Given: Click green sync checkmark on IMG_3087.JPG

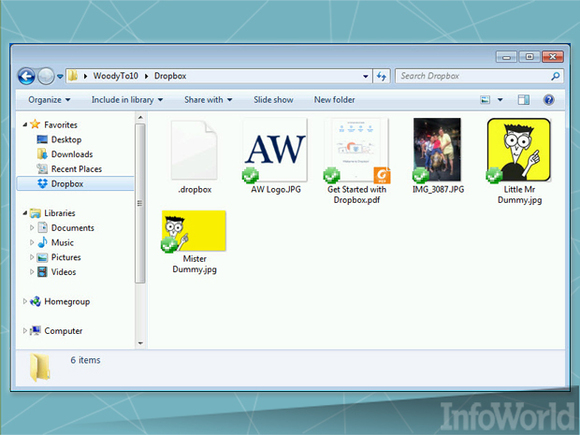Looking at the screenshot, I should tap(421, 175).
